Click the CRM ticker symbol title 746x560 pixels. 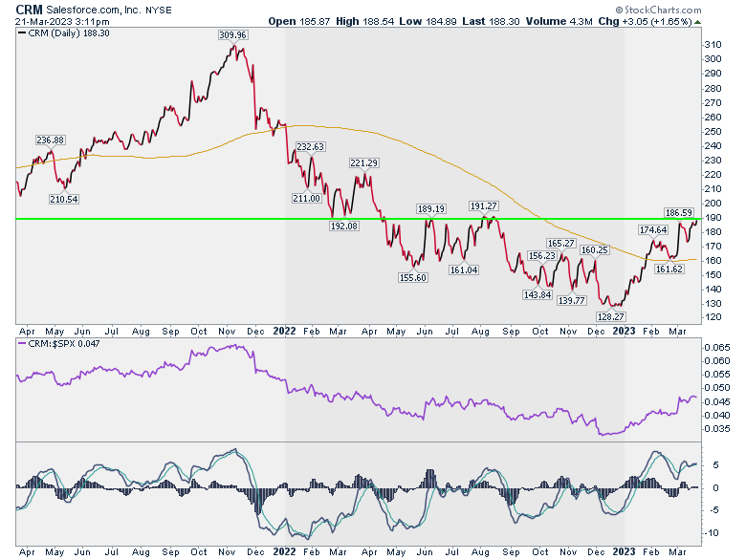pyautogui.click(x=29, y=10)
